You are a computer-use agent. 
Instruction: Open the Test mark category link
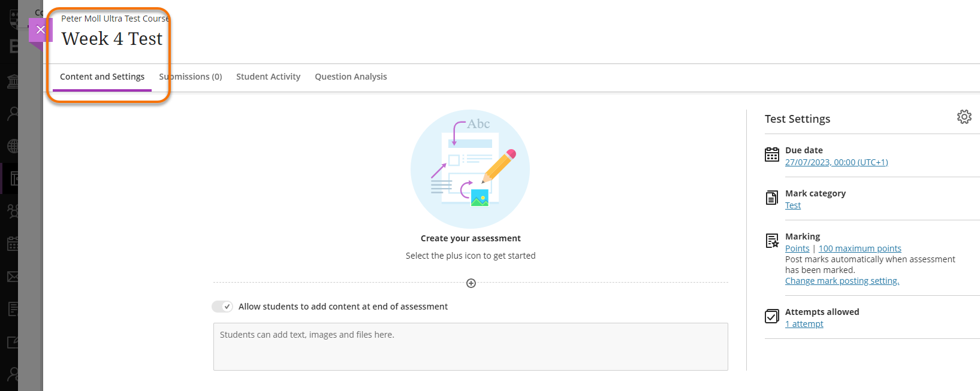pos(792,205)
